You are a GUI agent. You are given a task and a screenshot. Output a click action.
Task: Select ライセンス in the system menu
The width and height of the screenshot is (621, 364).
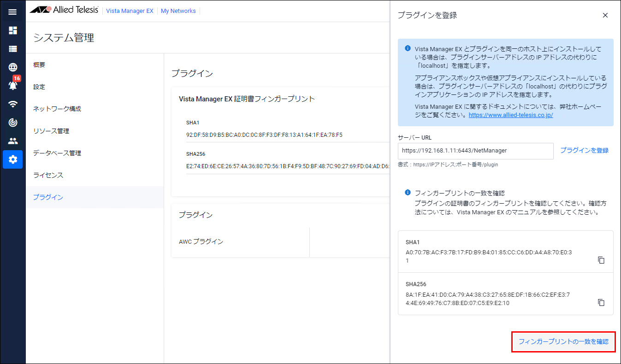tap(48, 175)
